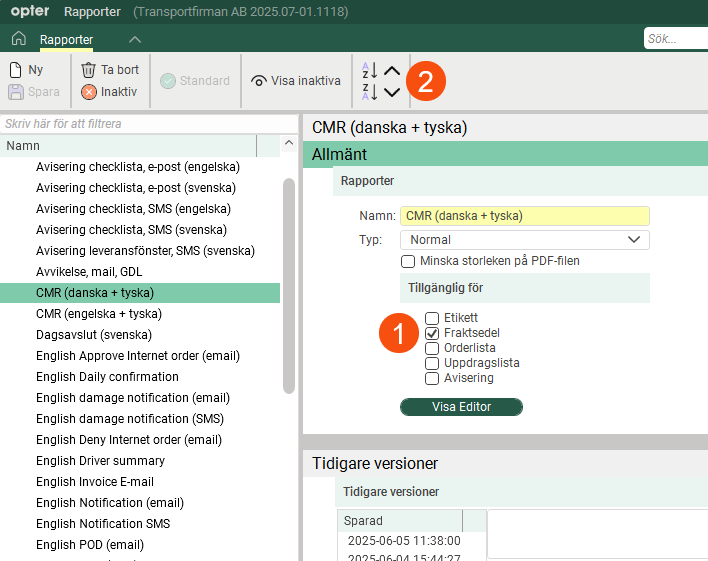Collapse the ribbon with the chevron
The image size is (708, 561).
point(135,39)
